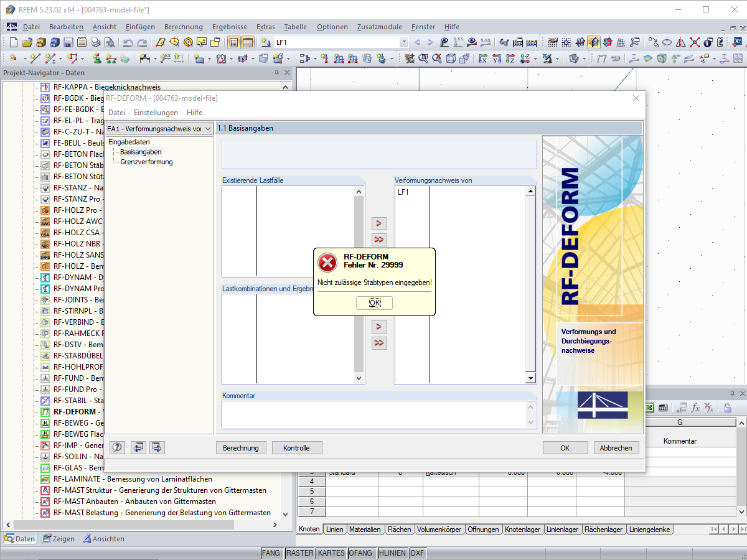Click the OK button at the bottom of RF-DEFORM

tap(565, 448)
